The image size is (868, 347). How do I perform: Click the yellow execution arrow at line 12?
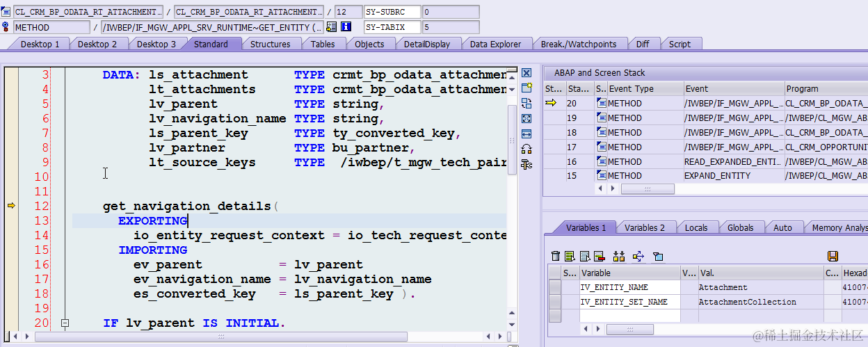(11, 206)
